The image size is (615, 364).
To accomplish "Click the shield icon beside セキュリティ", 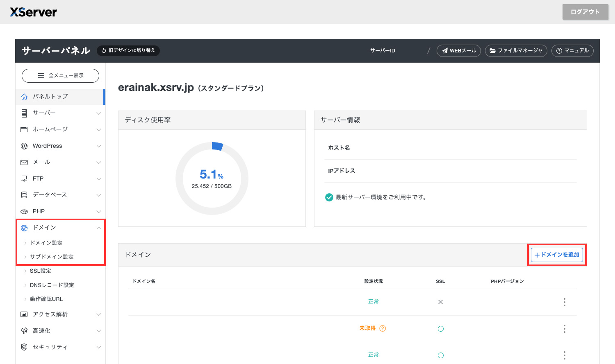I will (24, 347).
